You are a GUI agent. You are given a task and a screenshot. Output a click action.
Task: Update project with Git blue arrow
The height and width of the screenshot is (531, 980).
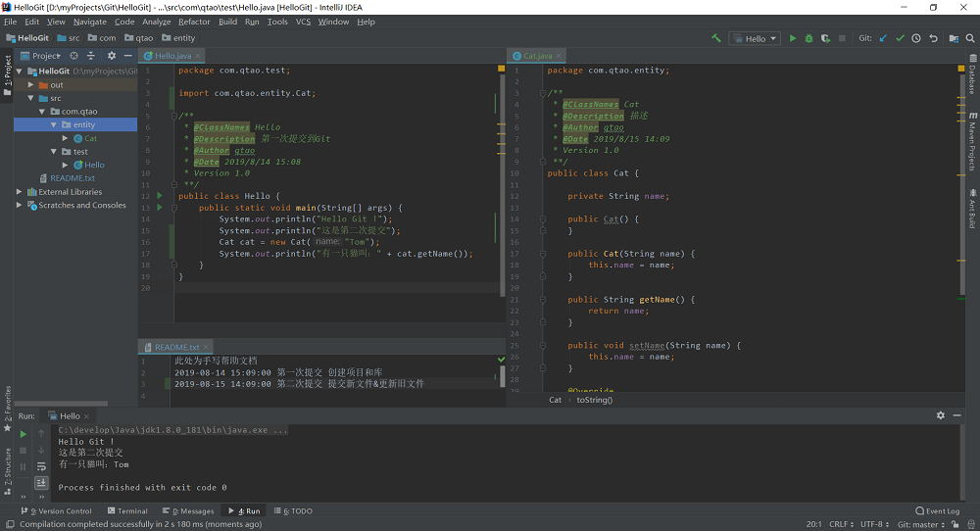883,38
